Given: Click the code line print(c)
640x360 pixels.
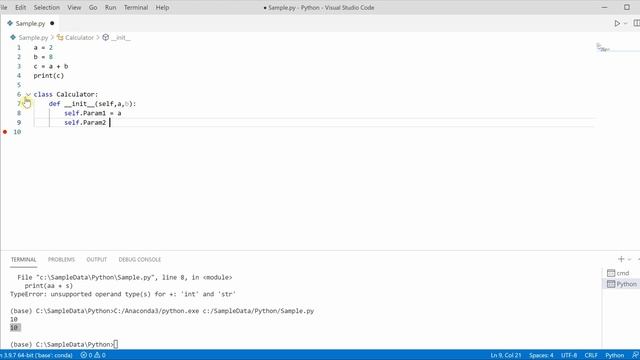Looking at the screenshot, I should coord(49,76).
